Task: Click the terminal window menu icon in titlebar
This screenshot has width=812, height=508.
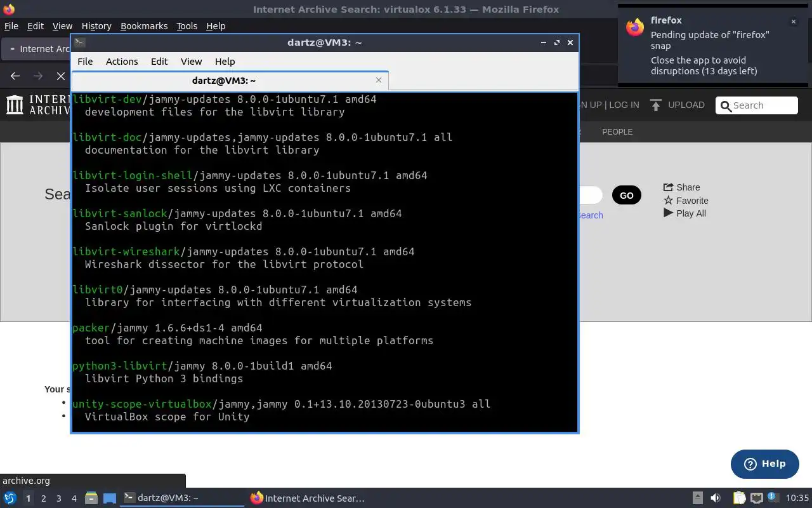Action: (x=80, y=43)
